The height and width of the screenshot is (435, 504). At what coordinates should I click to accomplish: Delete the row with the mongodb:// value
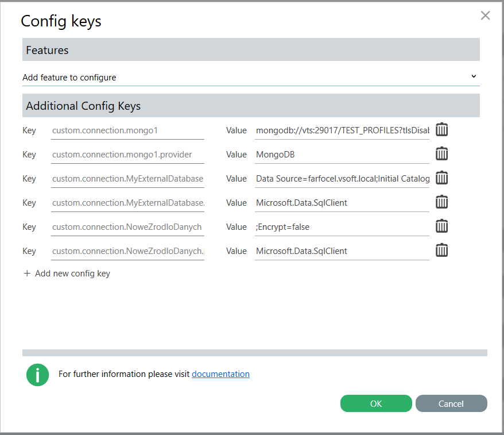click(441, 130)
